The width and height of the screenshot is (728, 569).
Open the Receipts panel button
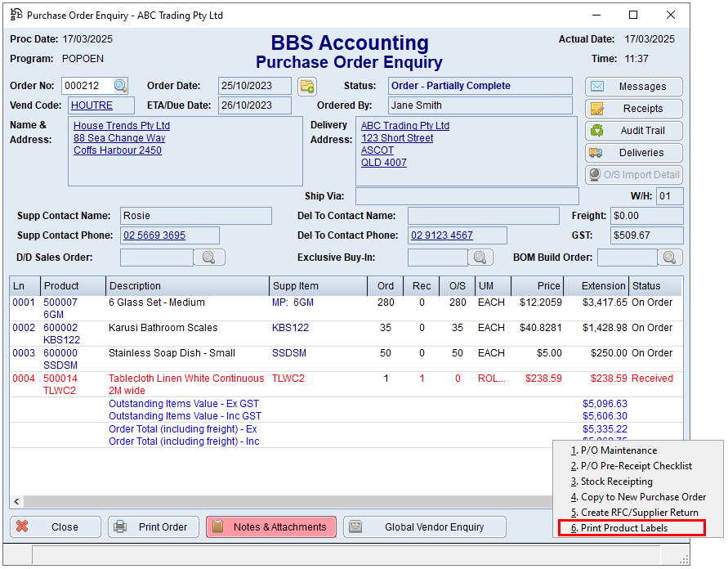point(633,109)
